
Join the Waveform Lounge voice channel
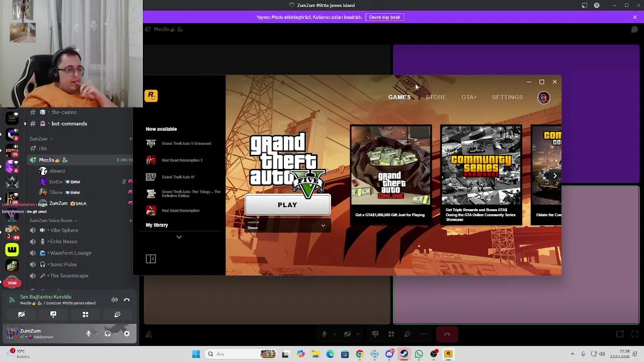pyautogui.click(x=70, y=253)
